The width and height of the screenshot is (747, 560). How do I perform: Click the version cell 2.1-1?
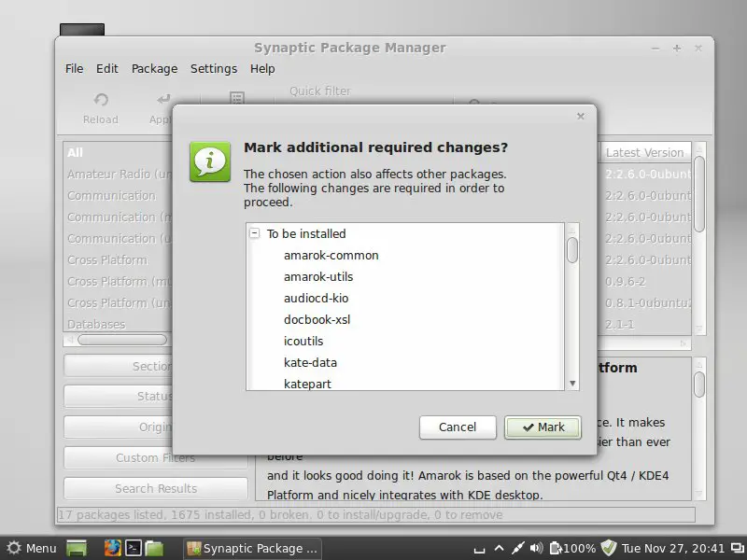click(619, 324)
